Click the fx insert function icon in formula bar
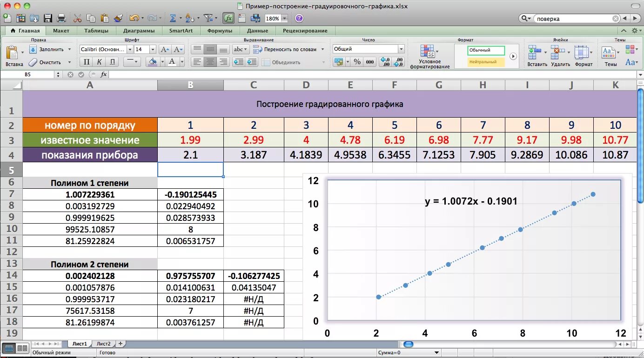The width and height of the screenshot is (644, 358). (104, 74)
